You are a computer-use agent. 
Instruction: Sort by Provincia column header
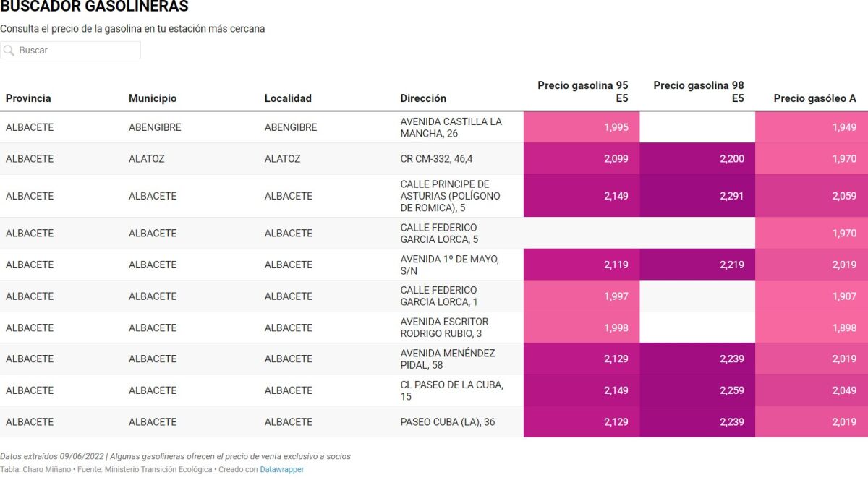pos(28,98)
